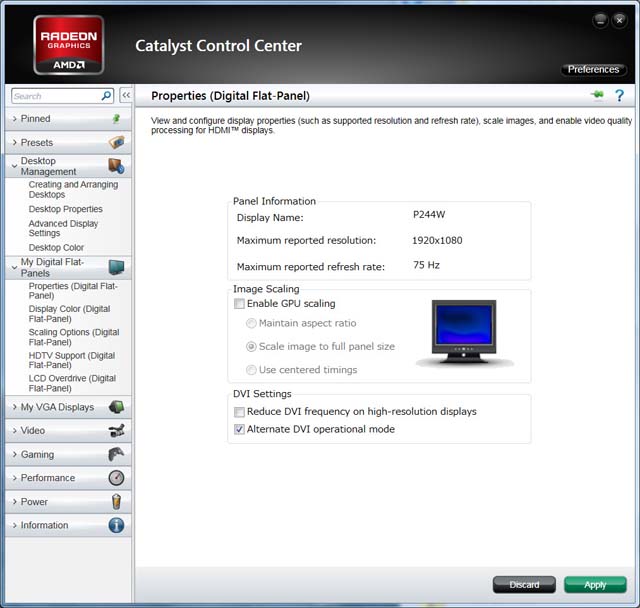
Task: Select Properties (Digital Flat-Panel) in sidebar
Action: click(x=73, y=291)
